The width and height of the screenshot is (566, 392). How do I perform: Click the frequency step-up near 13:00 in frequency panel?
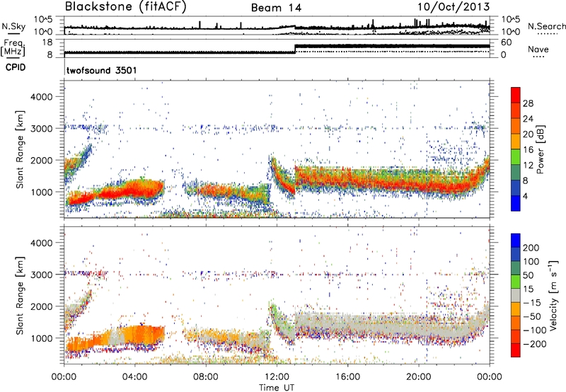click(295, 49)
